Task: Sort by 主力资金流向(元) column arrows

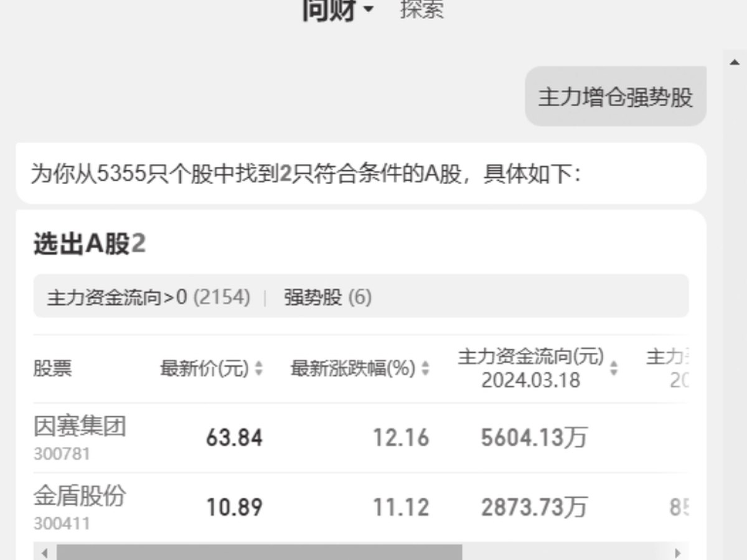Action: coord(614,368)
